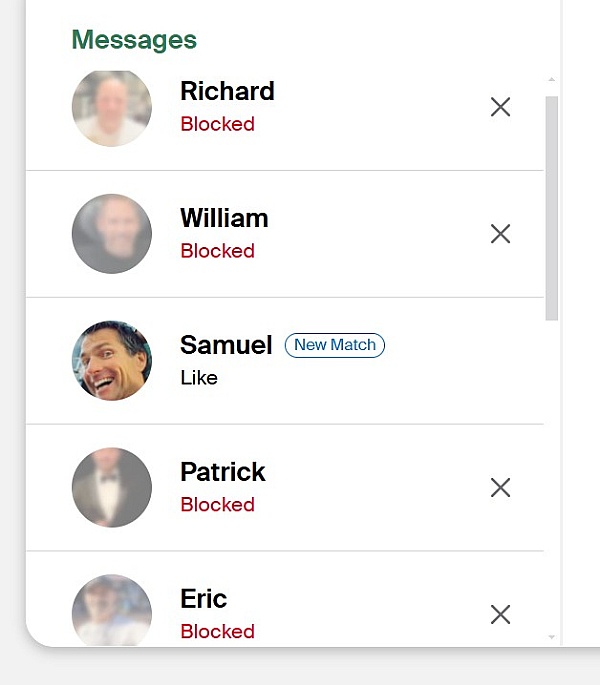Click the New Match badge

335,345
